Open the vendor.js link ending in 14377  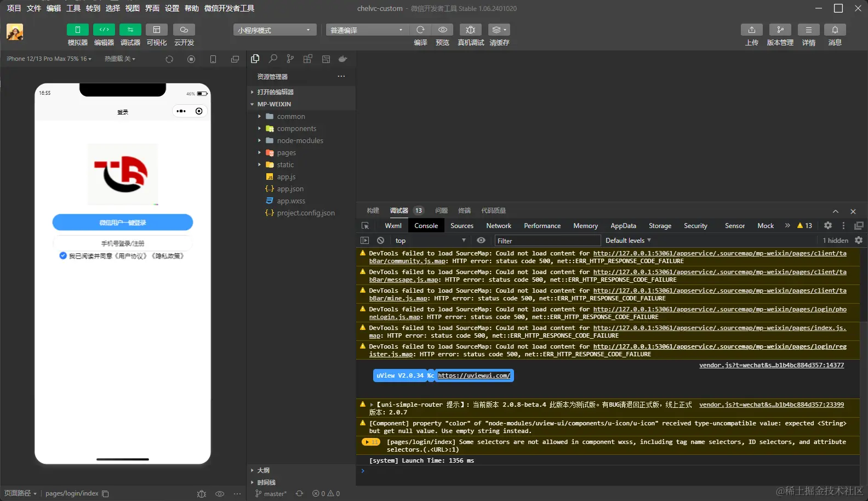772,365
